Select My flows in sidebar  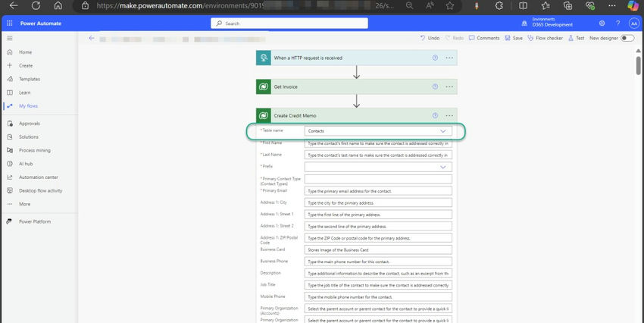(28, 106)
